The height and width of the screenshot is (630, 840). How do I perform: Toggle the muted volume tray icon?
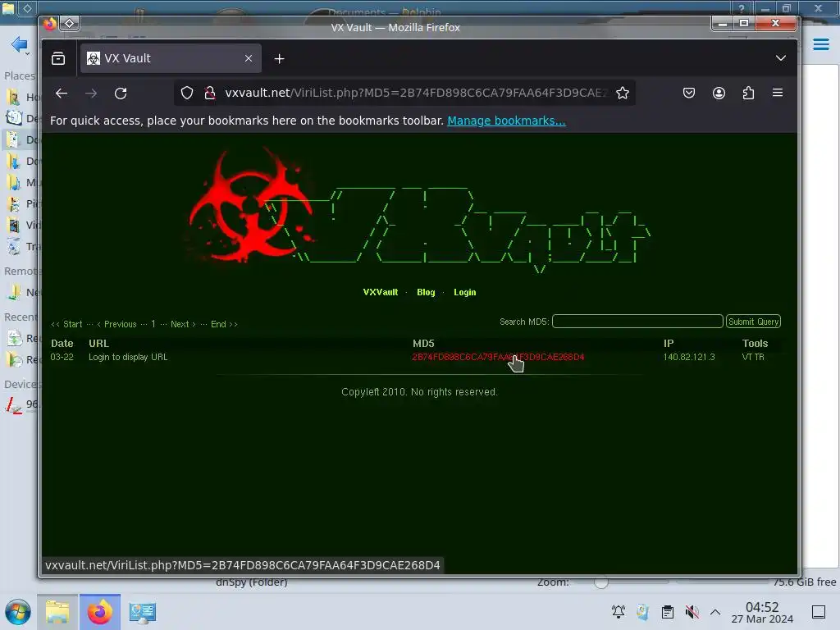pyautogui.click(x=692, y=611)
